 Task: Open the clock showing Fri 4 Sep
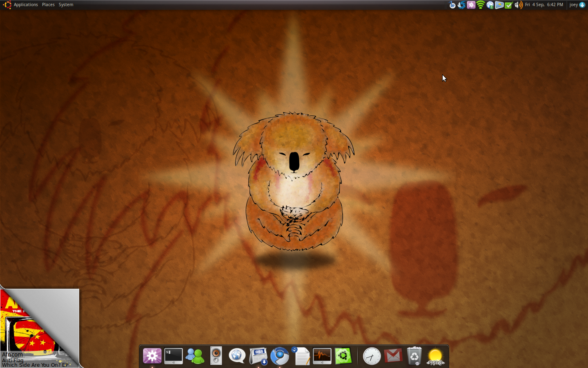click(x=544, y=5)
